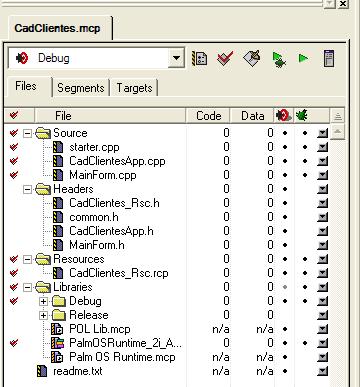Click the MainForm.cpp file icon

tap(58, 175)
